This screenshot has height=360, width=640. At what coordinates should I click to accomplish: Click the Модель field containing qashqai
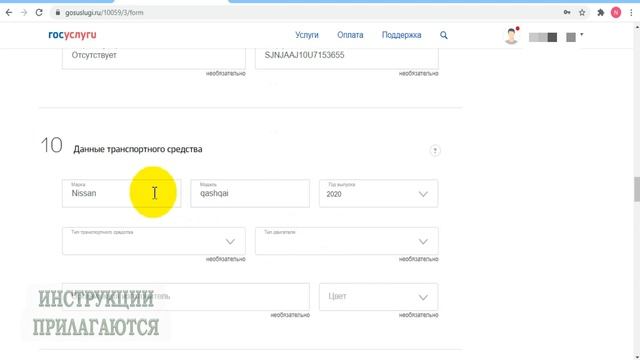tap(250, 193)
